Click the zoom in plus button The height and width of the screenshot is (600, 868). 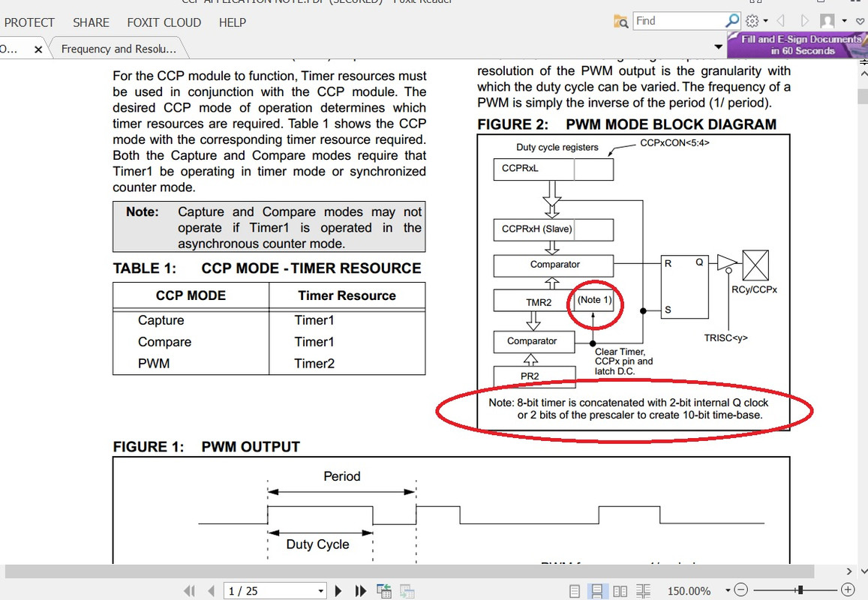tap(848, 590)
